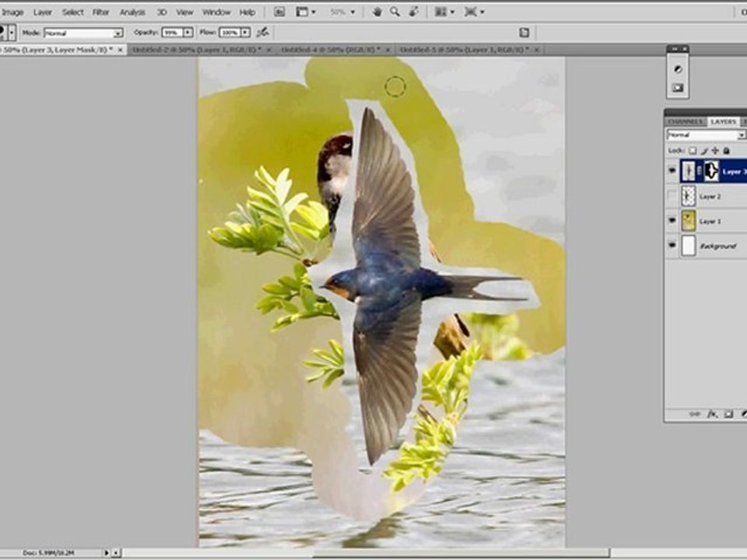Viewport: 747px width, 560px height.
Task: Toggle lock position icon
Action: [715, 150]
